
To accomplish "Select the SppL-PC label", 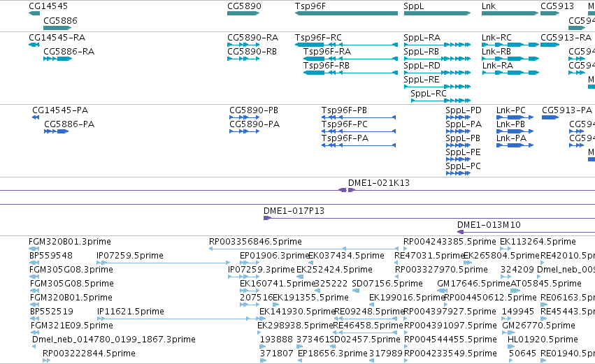I will (x=463, y=166).
